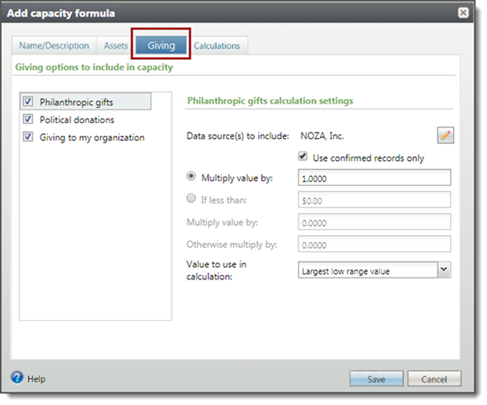This screenshot has height=405, width=487.
Task: Click the Multiply value by 1.0000 field
Action: [x=374, y=178]
